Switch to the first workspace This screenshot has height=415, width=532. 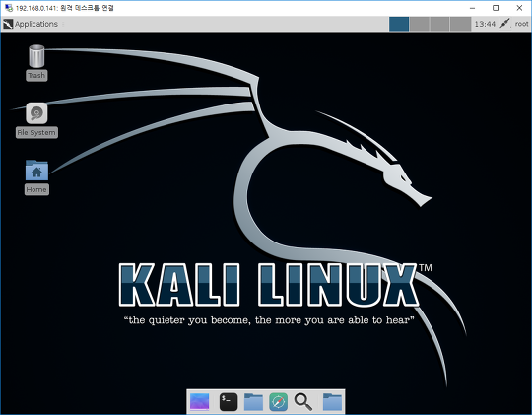tap(399, 24)
